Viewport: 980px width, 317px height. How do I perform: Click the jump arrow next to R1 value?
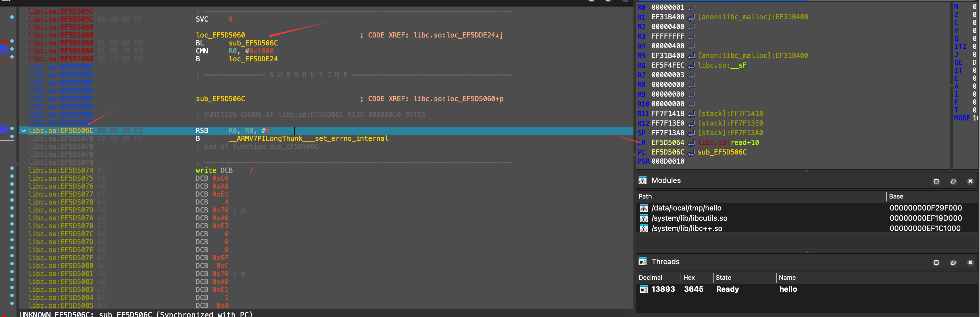[691, 17]
